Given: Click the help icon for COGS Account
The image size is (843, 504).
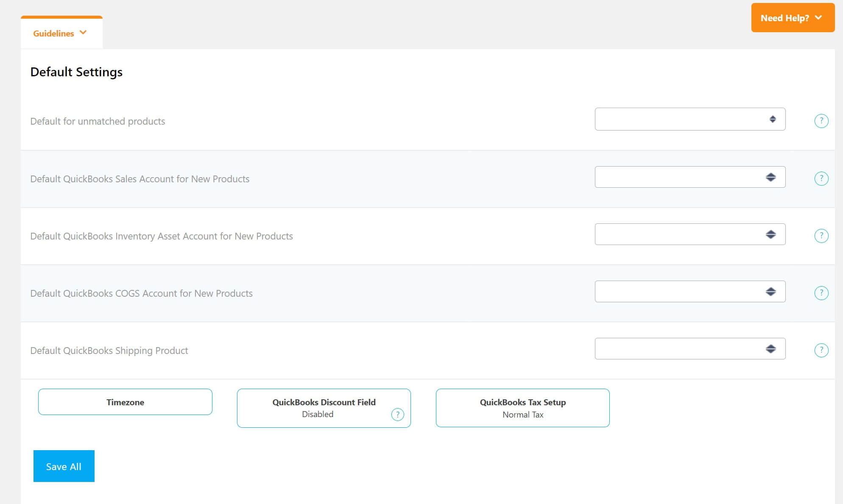Looking at the screenshot, I should coord(822,292).
